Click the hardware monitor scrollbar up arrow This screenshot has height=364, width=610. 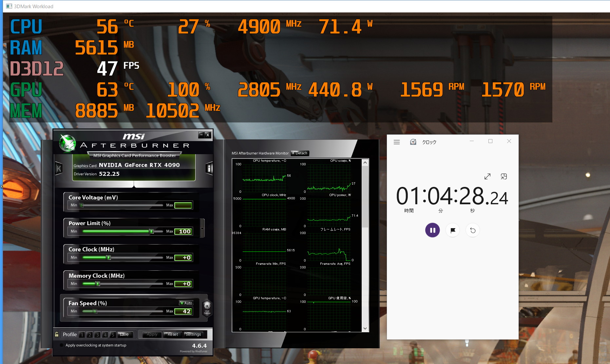click(365, 162)
